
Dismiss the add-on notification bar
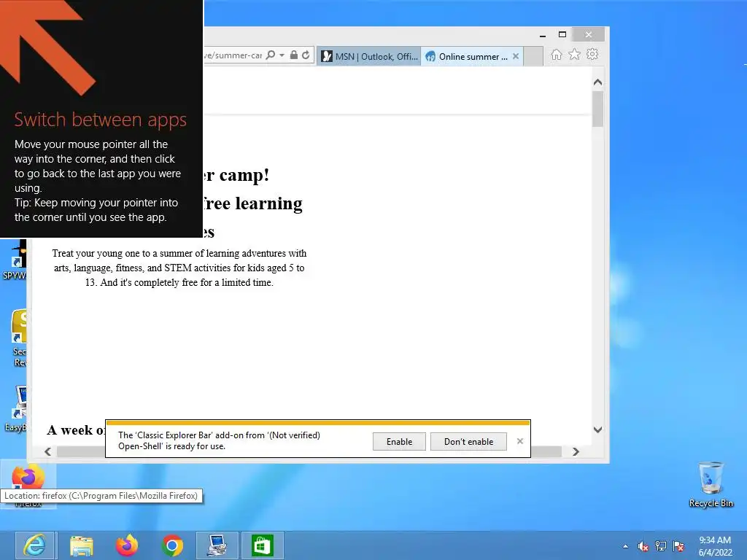[519, 441]
